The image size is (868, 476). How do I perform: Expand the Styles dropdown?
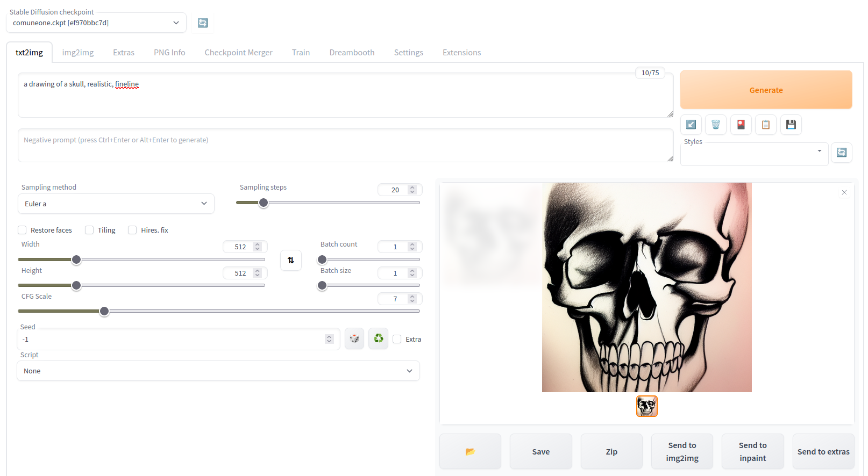point(754,154)
